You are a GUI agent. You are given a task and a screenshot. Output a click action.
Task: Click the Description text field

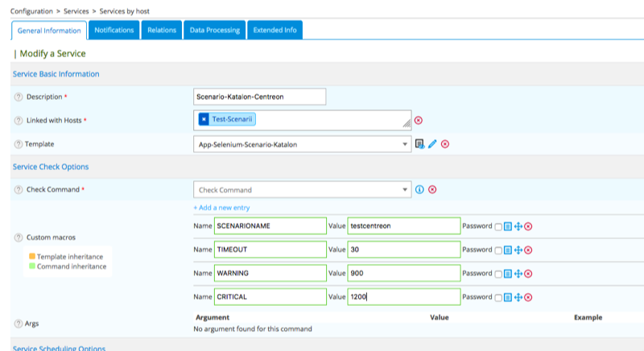click(x=260, y=97)
